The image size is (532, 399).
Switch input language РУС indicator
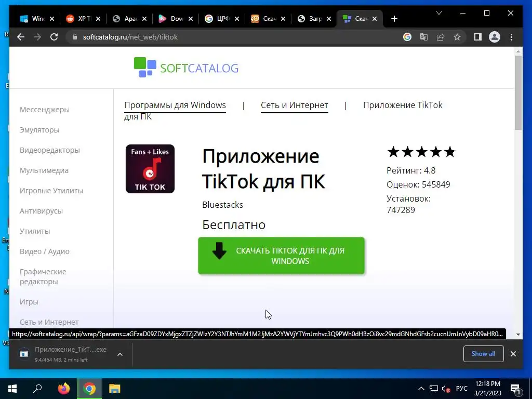coord(462,389)
